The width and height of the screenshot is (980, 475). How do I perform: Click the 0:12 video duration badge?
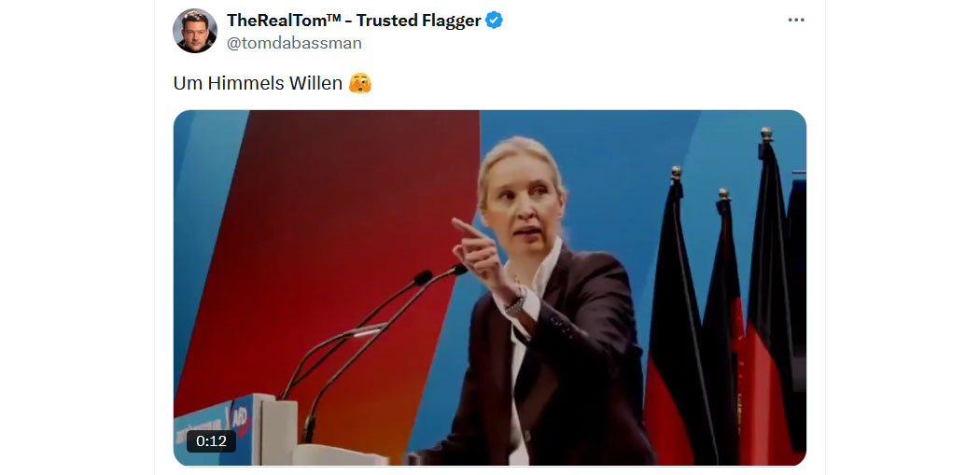coord(211,441)
